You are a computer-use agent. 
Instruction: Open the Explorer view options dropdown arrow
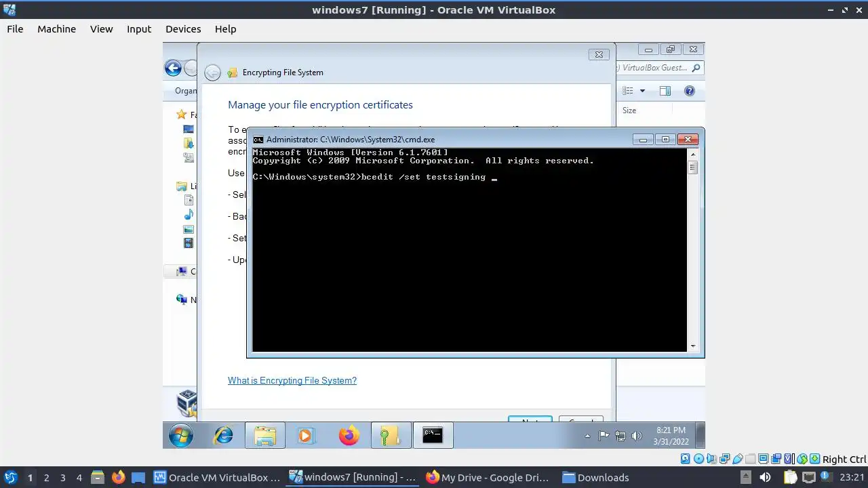pyautogui.click(x=642, y=91)
